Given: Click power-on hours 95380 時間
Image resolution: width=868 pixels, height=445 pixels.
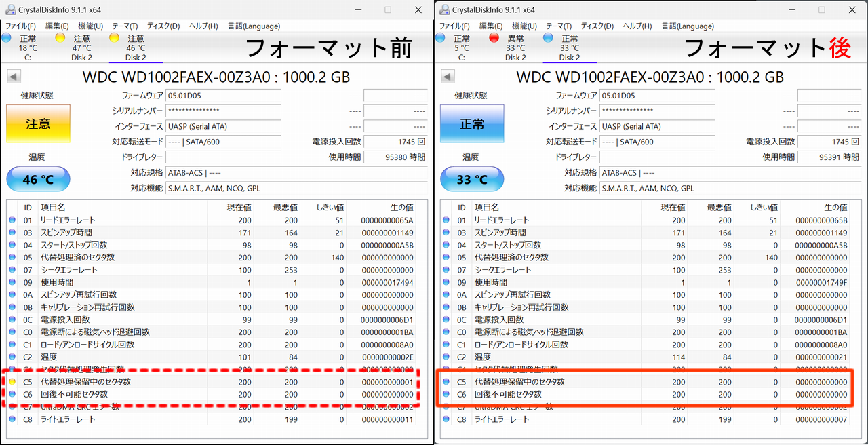Looking at the screenshot, I should 395,157.
